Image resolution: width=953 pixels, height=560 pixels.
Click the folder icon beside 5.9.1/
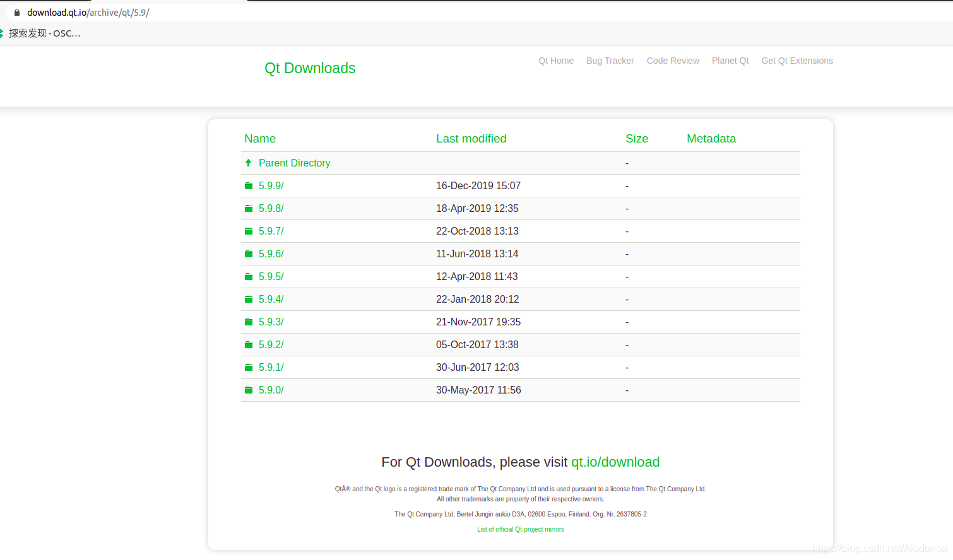(249, 368)
